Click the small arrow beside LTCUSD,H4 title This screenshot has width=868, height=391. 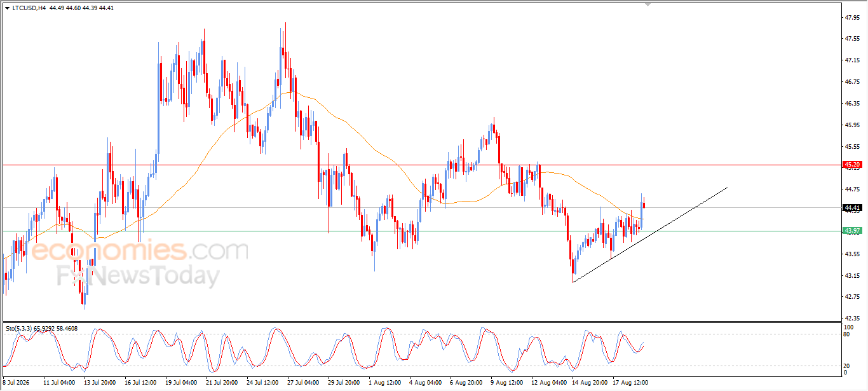[7, 8]
